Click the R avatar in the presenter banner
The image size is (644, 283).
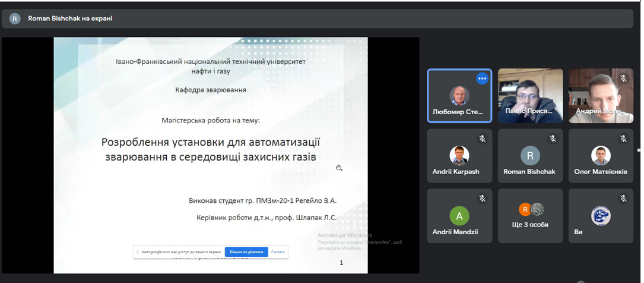pos(15,18)
